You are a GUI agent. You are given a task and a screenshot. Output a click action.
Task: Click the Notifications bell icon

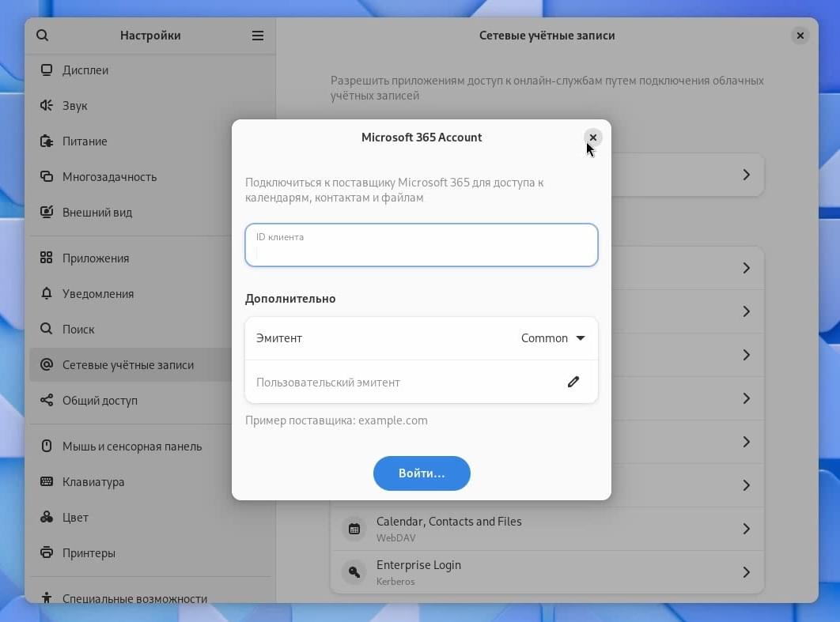47,293
